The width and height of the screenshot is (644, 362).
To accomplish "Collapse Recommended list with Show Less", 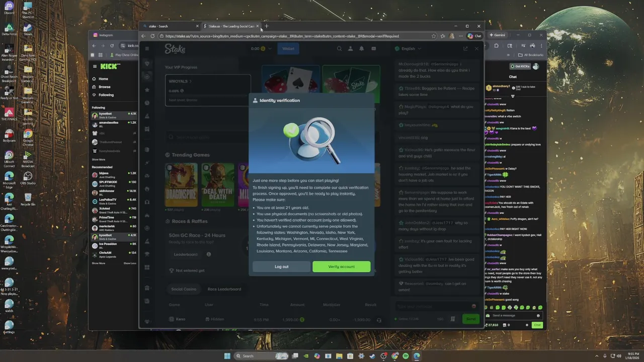I will pos(130,263).
